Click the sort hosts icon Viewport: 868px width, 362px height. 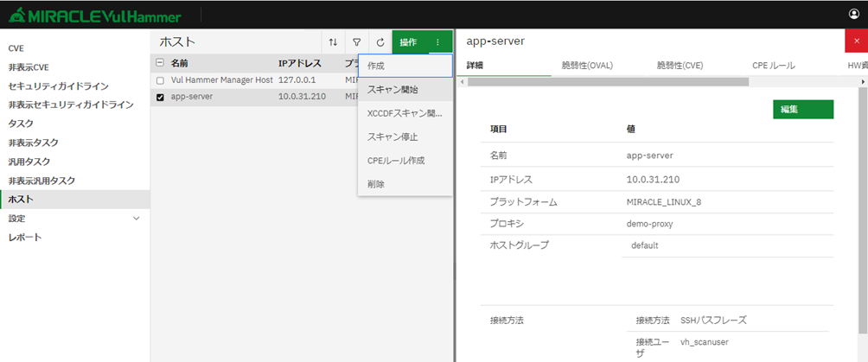click(x=334, y=42)
